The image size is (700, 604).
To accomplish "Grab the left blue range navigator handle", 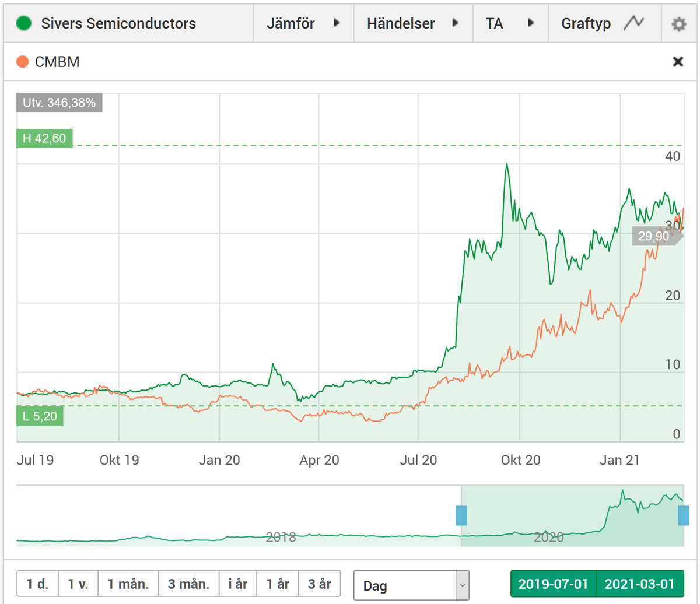I will click(461, 516).
